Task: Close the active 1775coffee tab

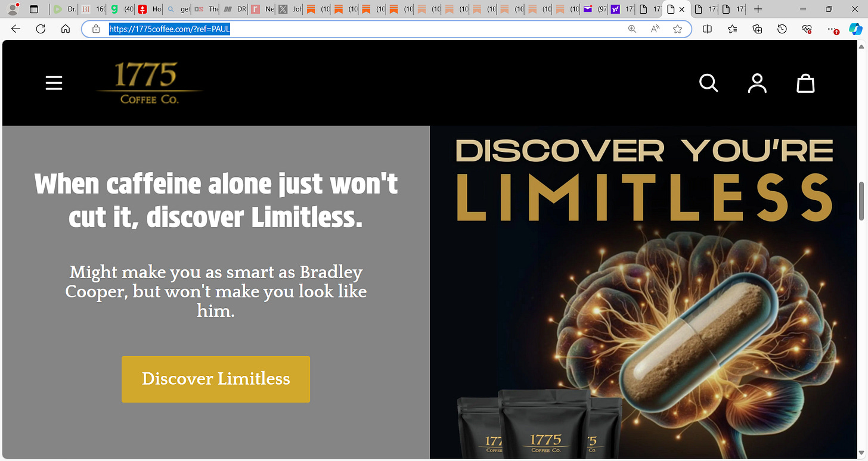Action: tap(681, 10)
